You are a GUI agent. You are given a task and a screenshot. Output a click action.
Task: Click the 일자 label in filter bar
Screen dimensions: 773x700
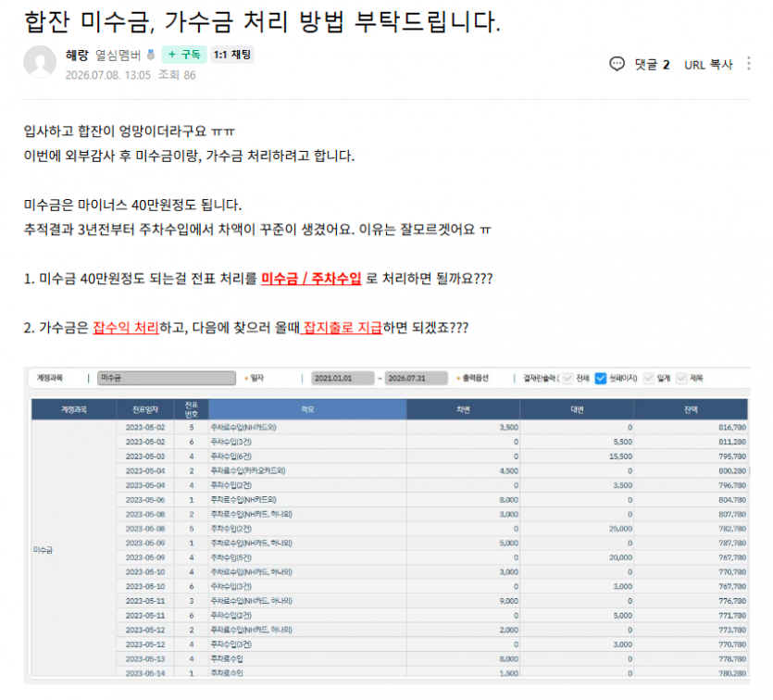click(x=256, y=378)
